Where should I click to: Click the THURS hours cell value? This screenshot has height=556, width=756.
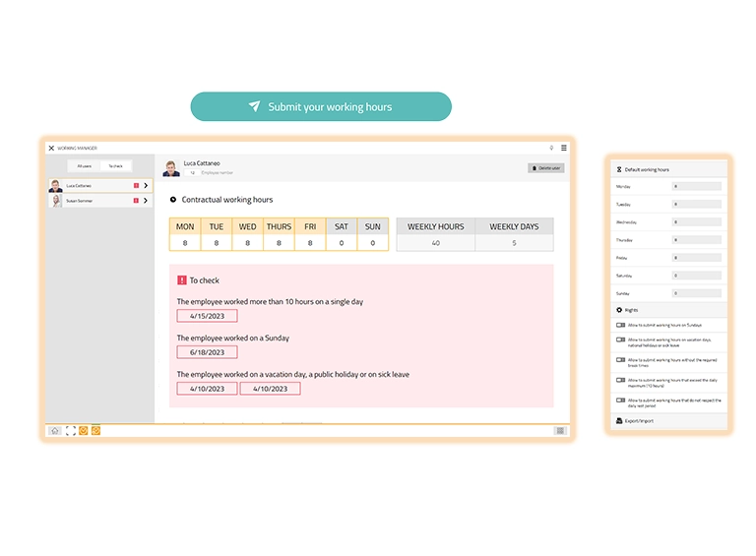tap(279, 243)
